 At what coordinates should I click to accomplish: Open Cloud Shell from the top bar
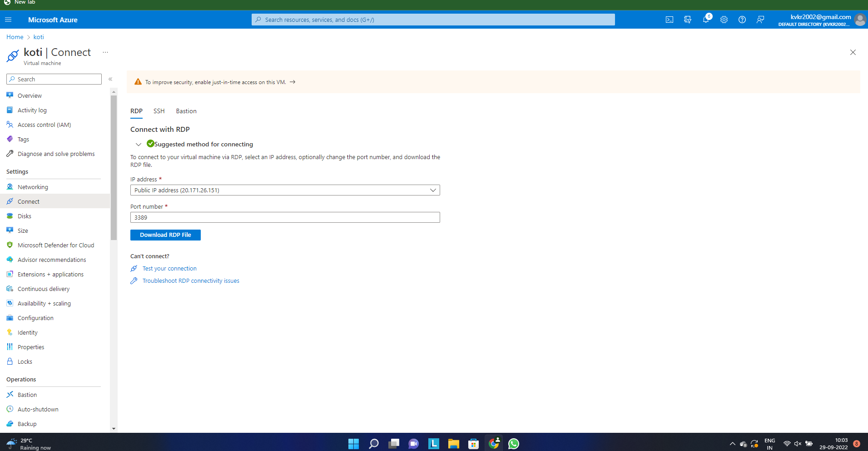669,20
